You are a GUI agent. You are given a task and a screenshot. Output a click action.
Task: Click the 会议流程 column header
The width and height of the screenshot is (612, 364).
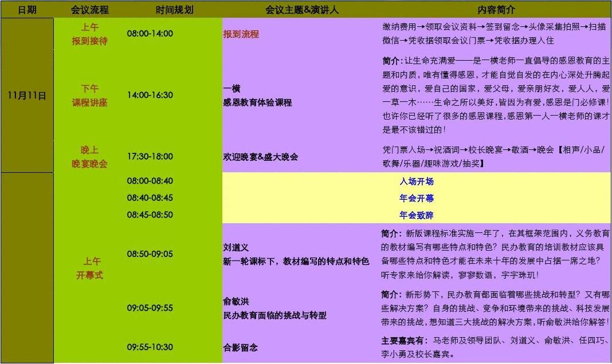tap(90, 10)
